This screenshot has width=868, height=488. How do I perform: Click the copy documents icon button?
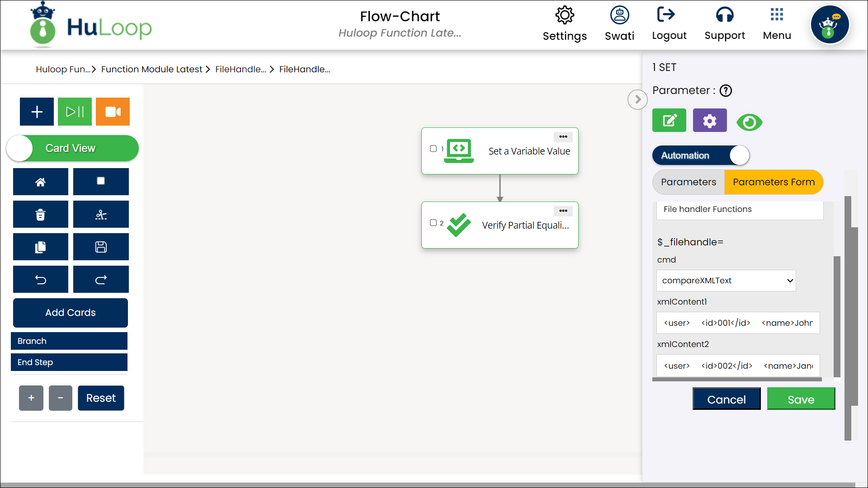point(41,247)
